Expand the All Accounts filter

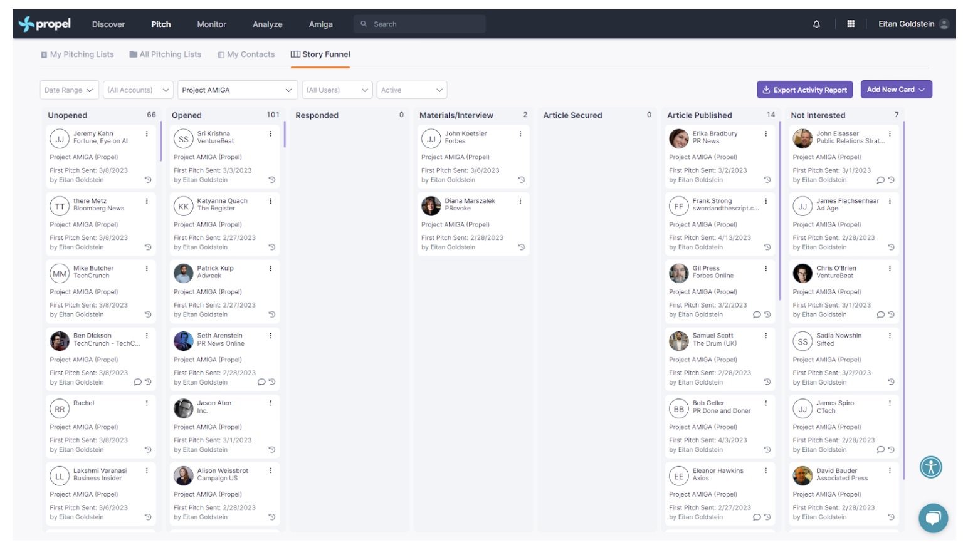(138, 90)
